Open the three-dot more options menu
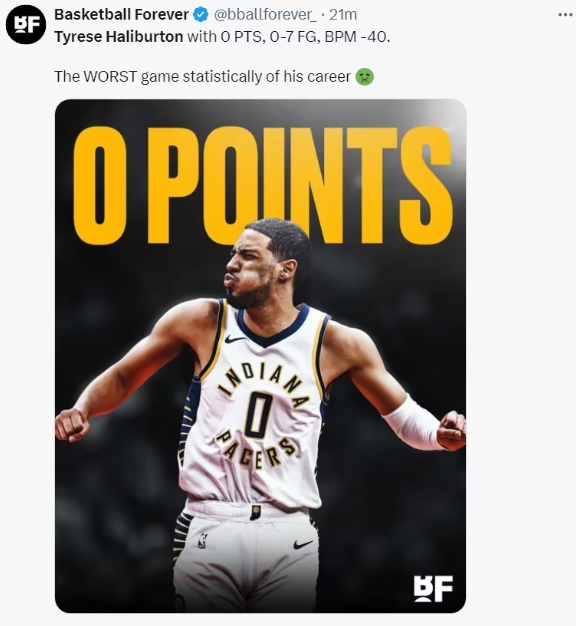 [x=565, y=15]
